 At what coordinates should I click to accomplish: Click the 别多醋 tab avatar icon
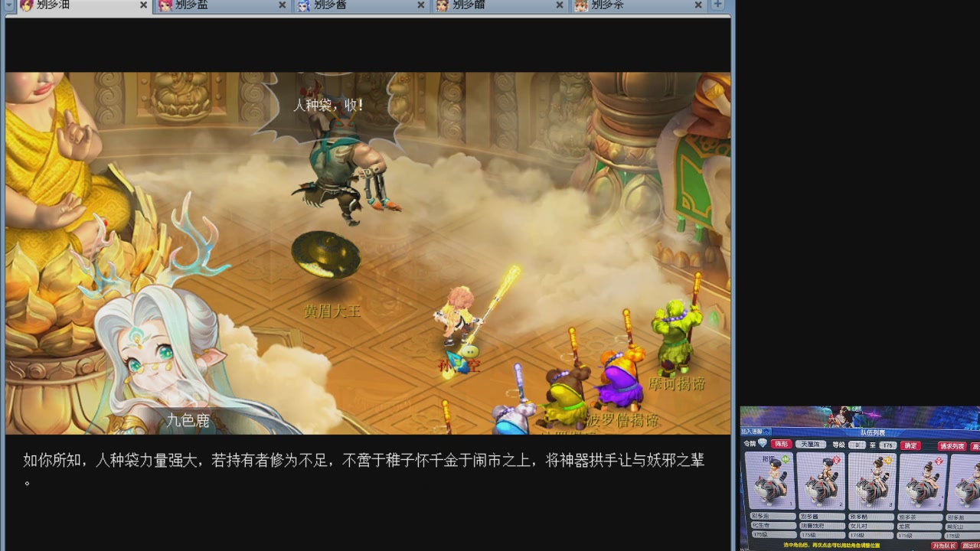[443, 5]
